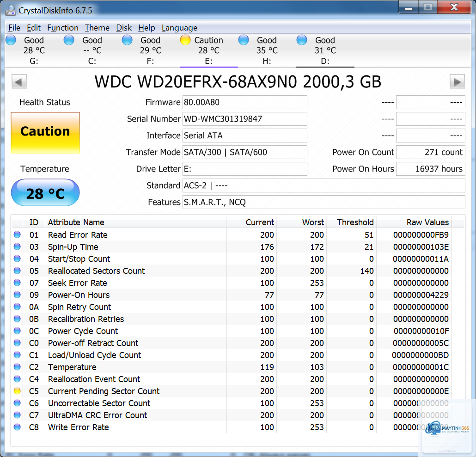Screen dimensions: 476x457
Task: Click the ID column header
Action: point(34,222)
